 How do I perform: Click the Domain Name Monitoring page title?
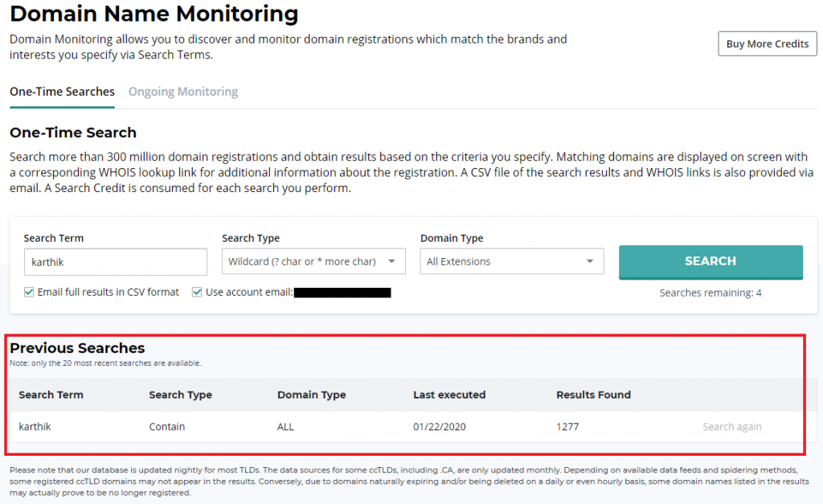coord(154,14)
